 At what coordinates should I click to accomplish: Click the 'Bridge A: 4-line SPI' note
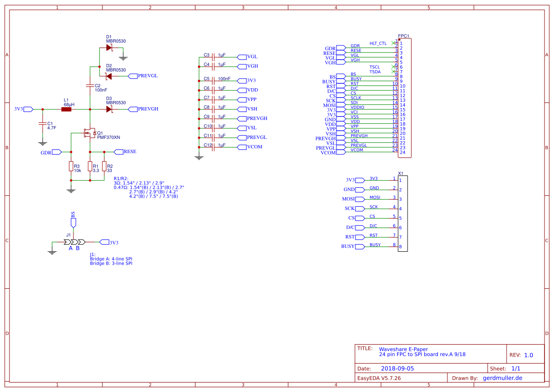click(111, 259)
